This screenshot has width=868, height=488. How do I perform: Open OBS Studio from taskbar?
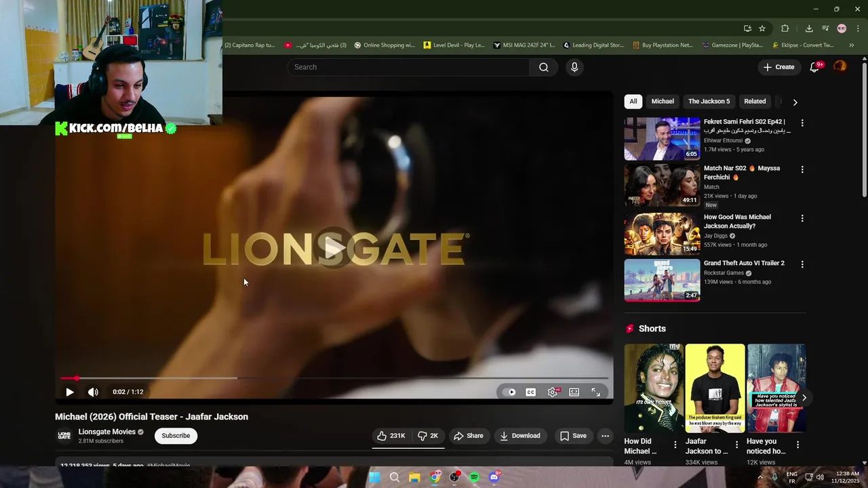click(x=454, y=477)
